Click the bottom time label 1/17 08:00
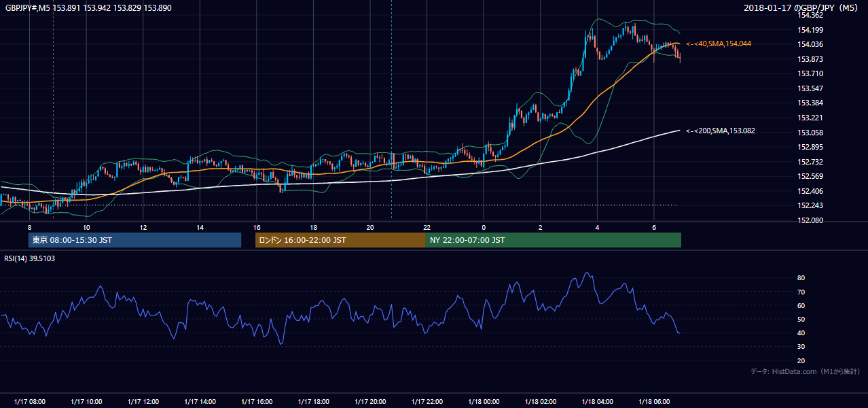This screenshot has width=868, height=408. (29, 401)
